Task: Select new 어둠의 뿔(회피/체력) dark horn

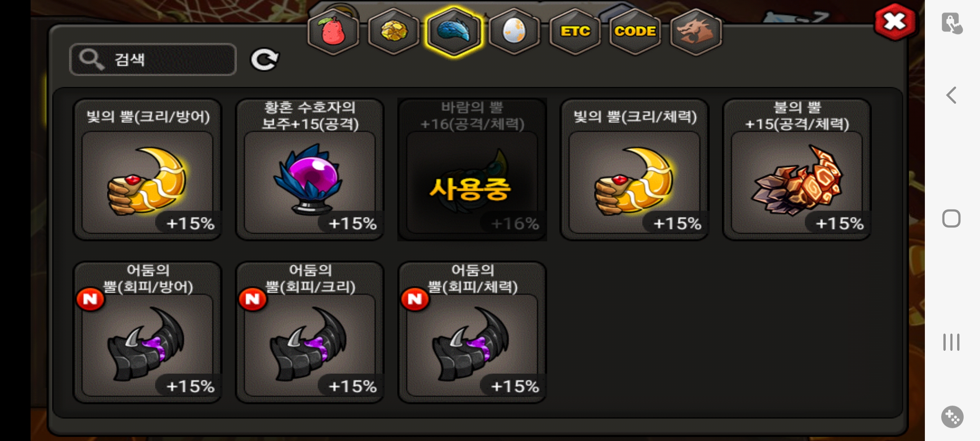Action: pos(472,332)
